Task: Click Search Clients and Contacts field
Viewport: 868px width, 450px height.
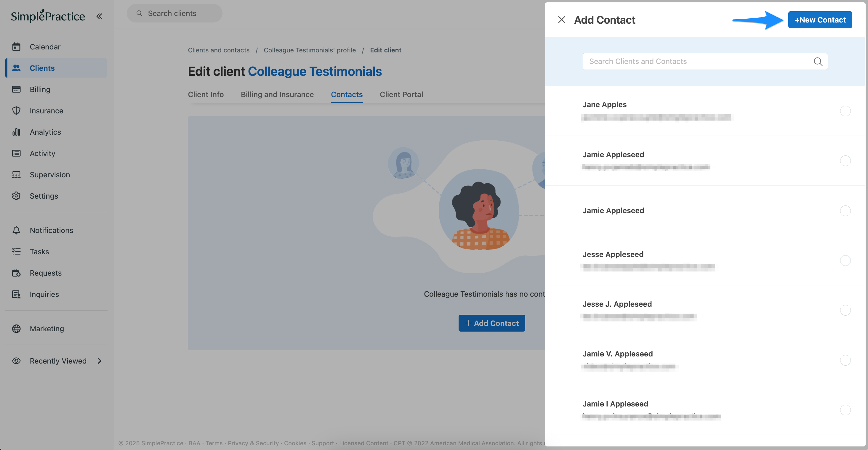Action: 705,61
